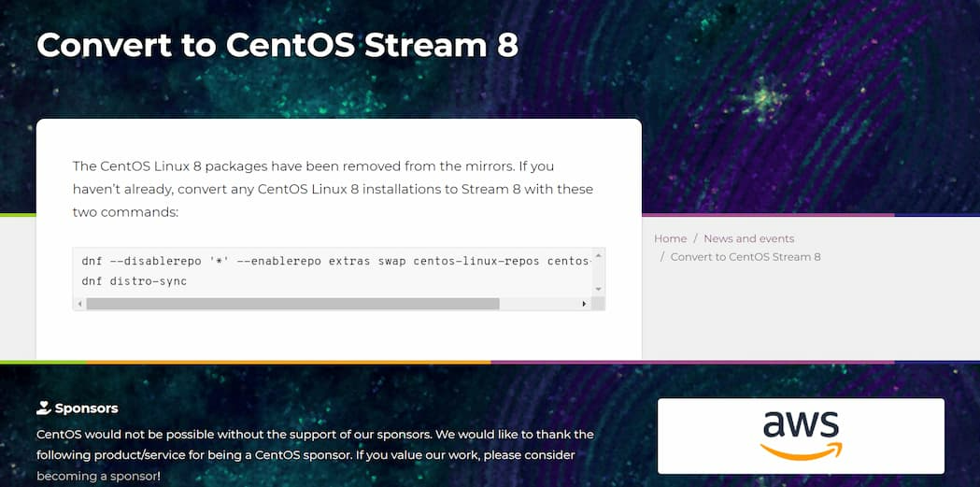
Task: Open the AWS sponsor logo
Action: click(x=801, y=436)
